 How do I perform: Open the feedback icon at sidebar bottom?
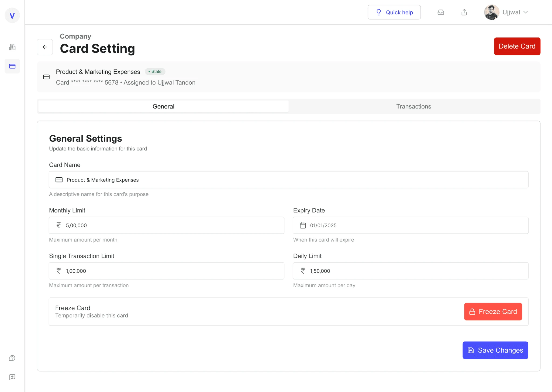pos(12,377)
